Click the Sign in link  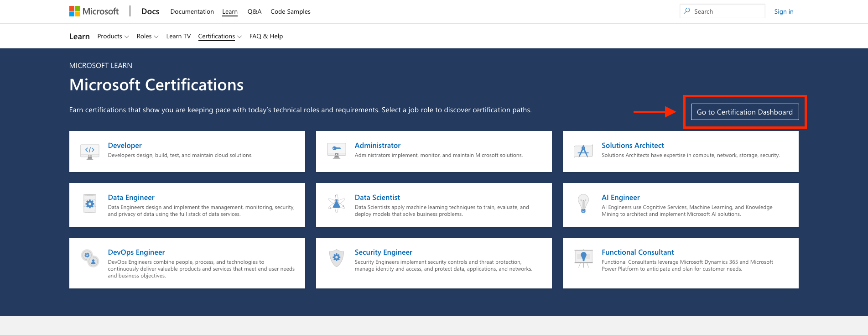[784, 12]
